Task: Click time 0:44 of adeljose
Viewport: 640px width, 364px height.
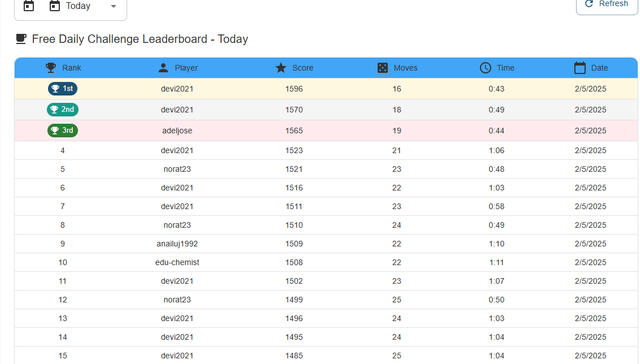Action: pyautogui.click(x=496, y=131)
